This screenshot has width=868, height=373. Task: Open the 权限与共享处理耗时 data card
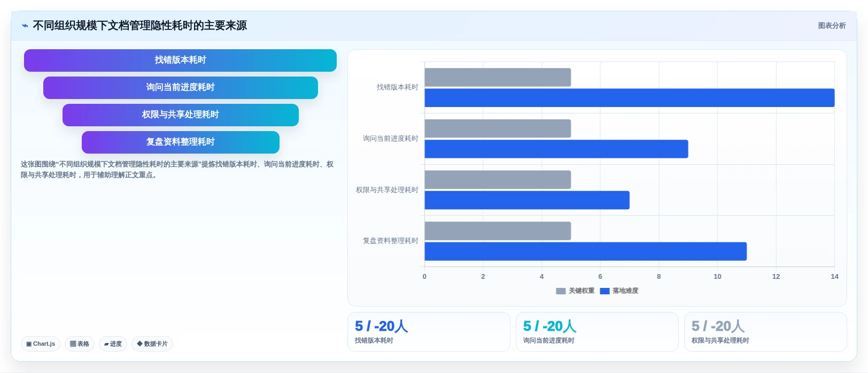[x=765, y=332]
